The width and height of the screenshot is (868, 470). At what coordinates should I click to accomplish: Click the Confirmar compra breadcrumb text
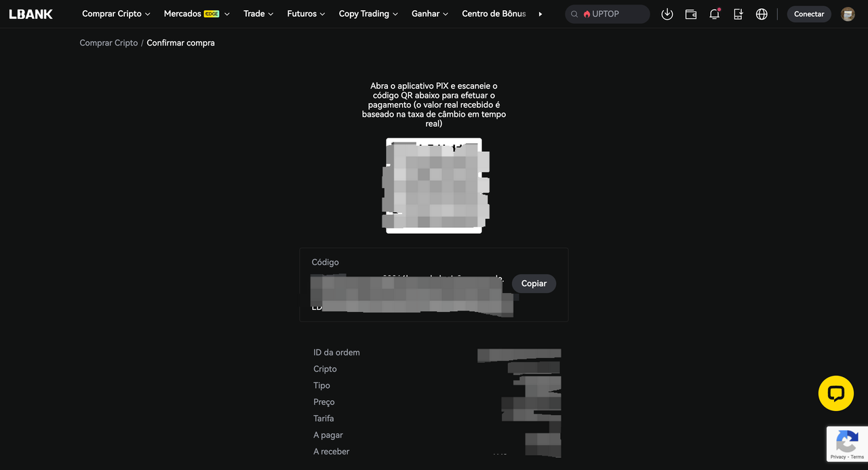pyautogui.click(x=180, y=43)
